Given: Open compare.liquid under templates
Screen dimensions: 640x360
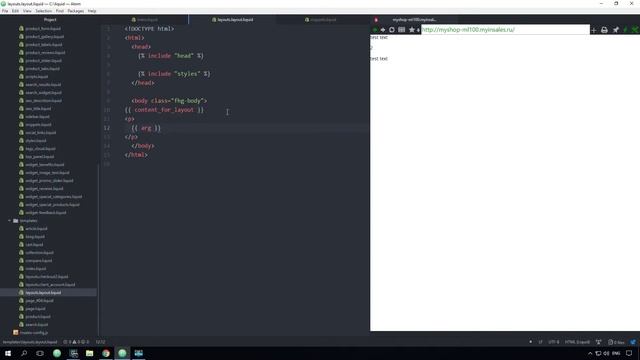Looking at the screenshot, I should point(39,261).
